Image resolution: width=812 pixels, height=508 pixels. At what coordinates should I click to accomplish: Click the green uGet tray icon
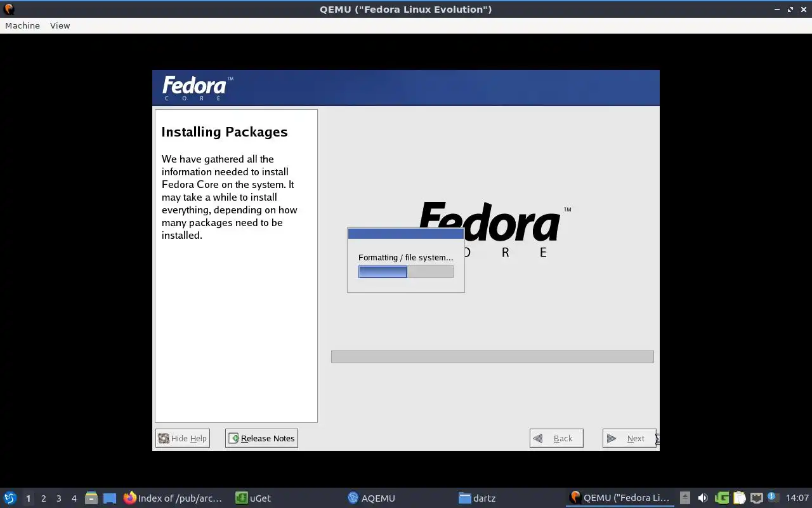point(721,498)
